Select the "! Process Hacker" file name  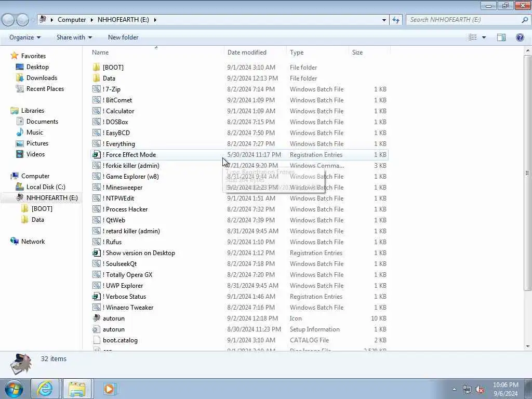tap(125, 209)
